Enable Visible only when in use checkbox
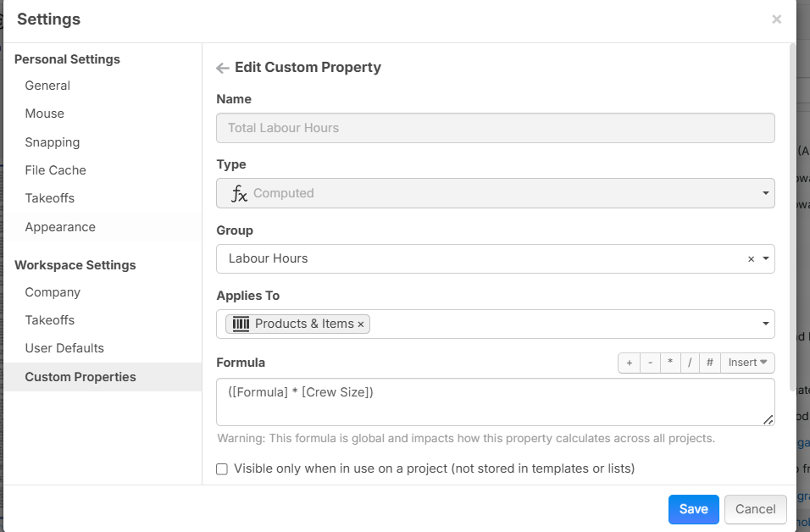This screenshot has height=532, width=810. point(222,468)
